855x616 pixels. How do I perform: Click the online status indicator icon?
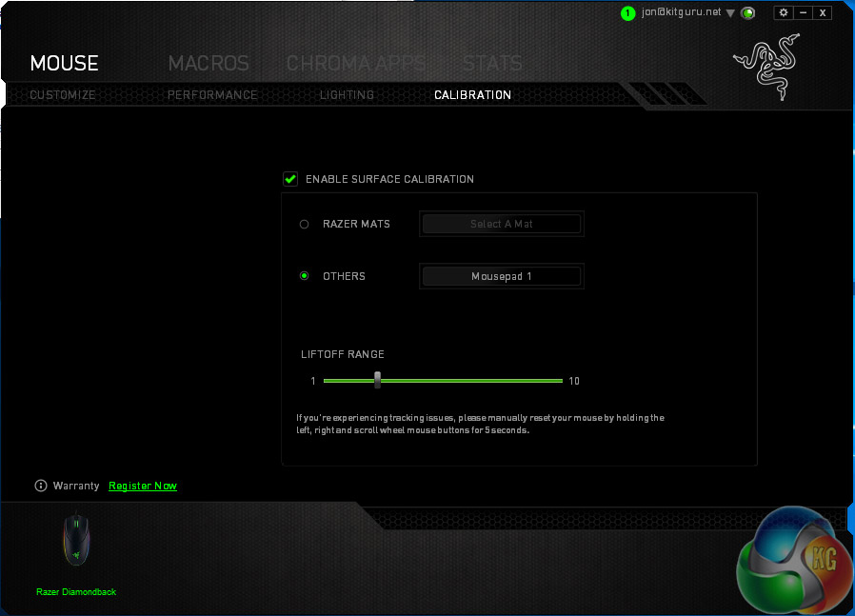point(748,13)
